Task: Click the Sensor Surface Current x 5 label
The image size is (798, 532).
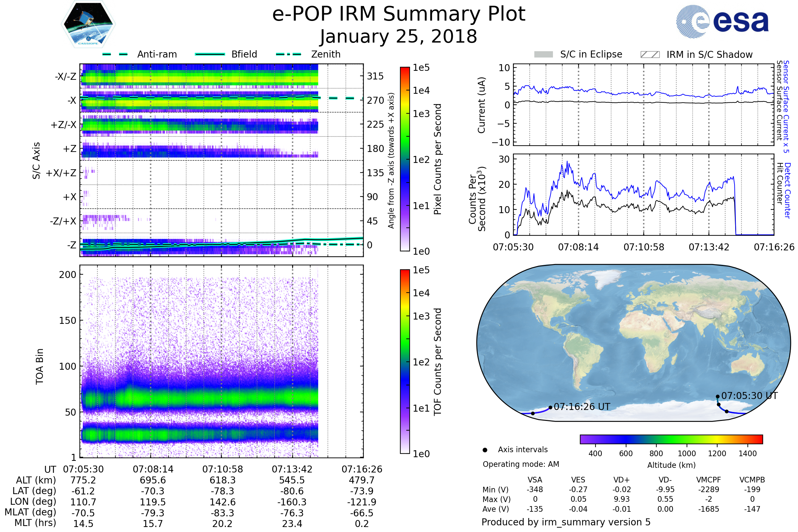Action: coord(786,106)
